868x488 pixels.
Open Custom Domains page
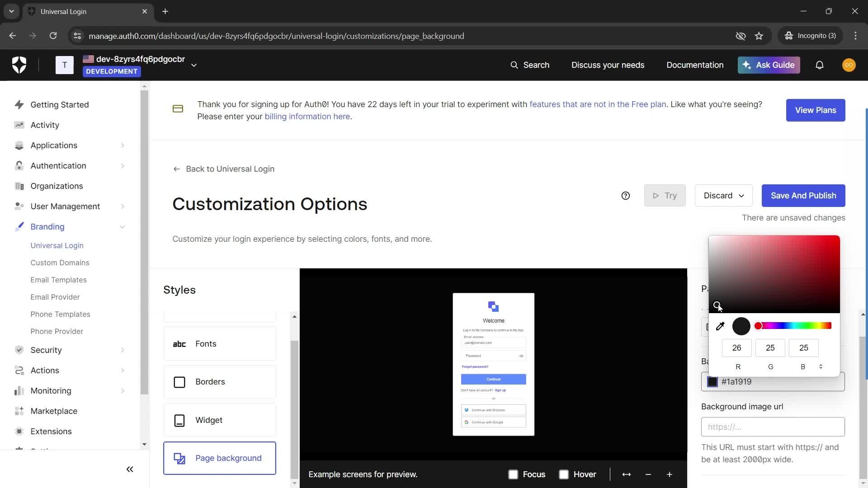pyautogui.click(x=60, y=263)
